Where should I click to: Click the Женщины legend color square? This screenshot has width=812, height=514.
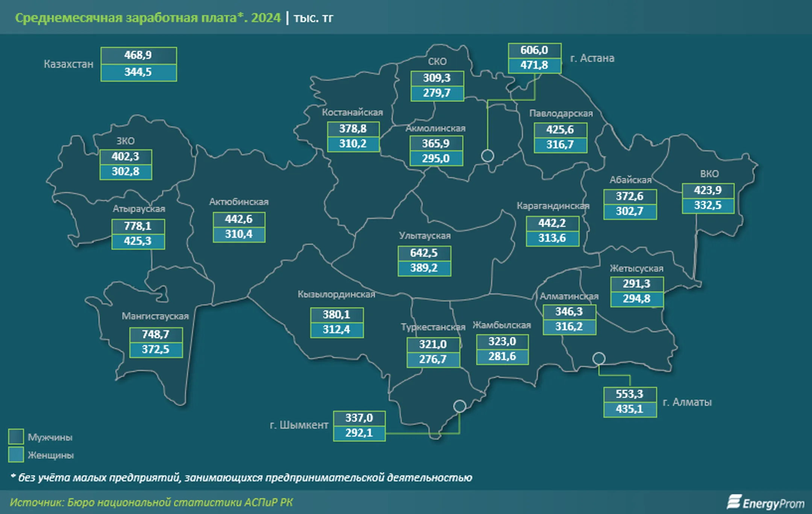point(16,455)
